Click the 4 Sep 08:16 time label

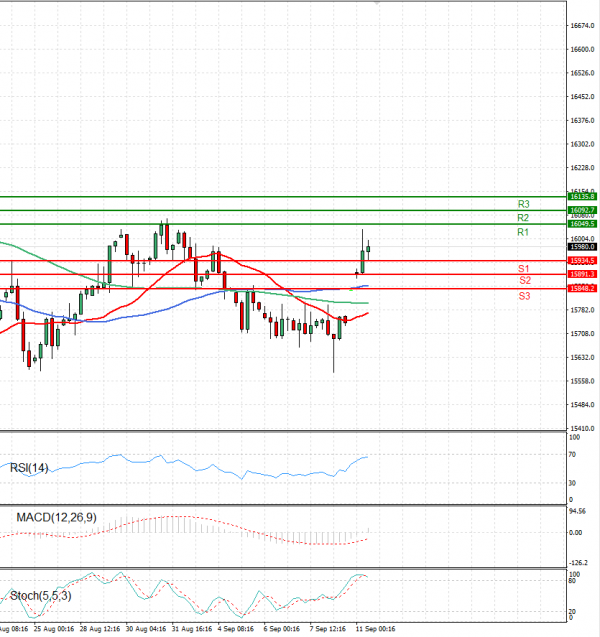(236, 629)
